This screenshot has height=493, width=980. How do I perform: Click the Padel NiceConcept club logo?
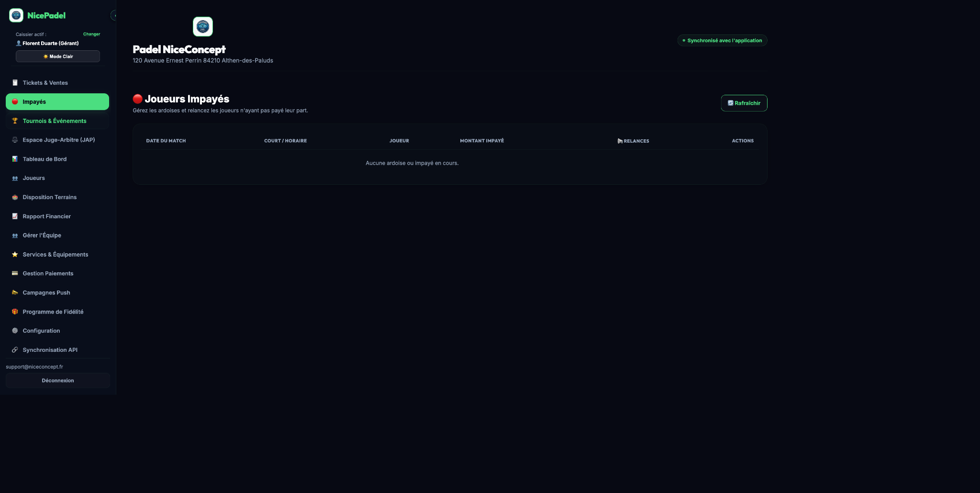[x=203, y=27]
